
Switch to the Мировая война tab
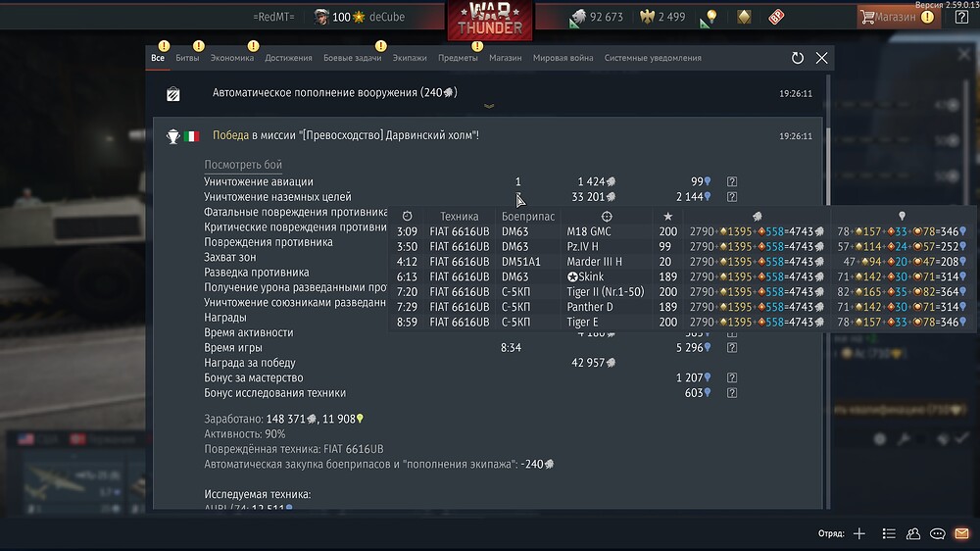point(563,58)
